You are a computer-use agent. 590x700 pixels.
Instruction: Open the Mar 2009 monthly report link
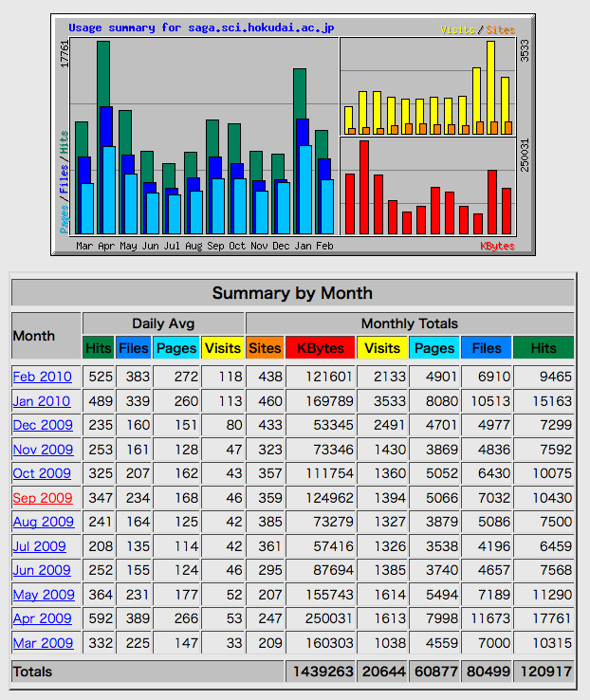click(x=43, y=643)
